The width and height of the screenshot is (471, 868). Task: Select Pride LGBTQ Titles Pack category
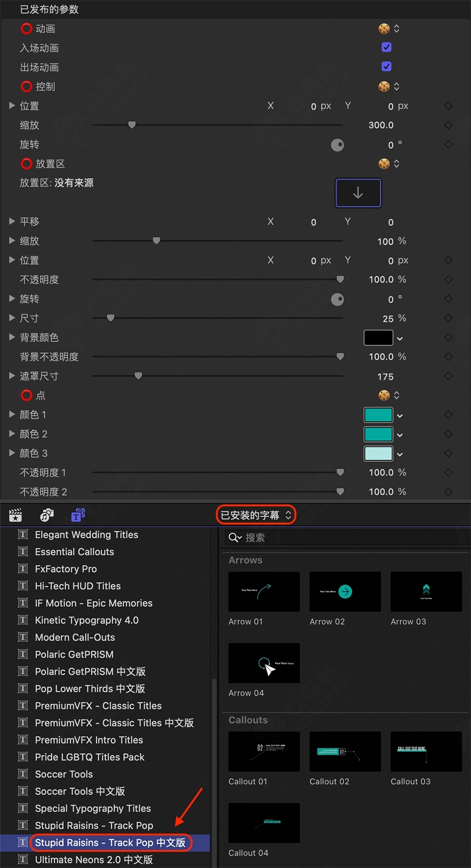pyautogui.click(x=90, y=757)
